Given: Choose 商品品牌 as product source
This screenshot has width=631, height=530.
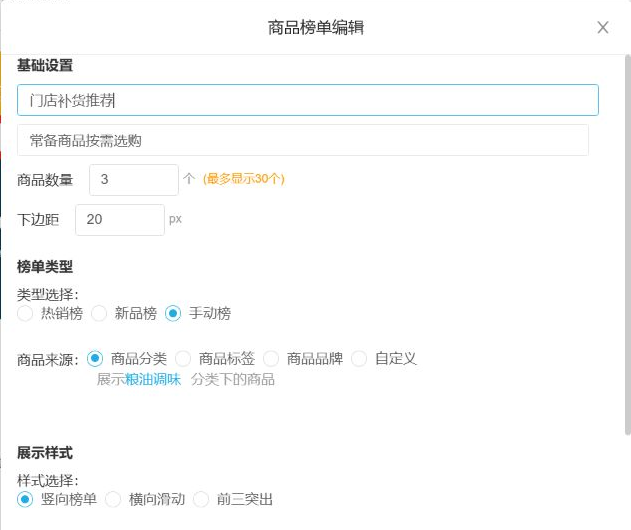Looking at the screenshot, I should coord(271,359).
